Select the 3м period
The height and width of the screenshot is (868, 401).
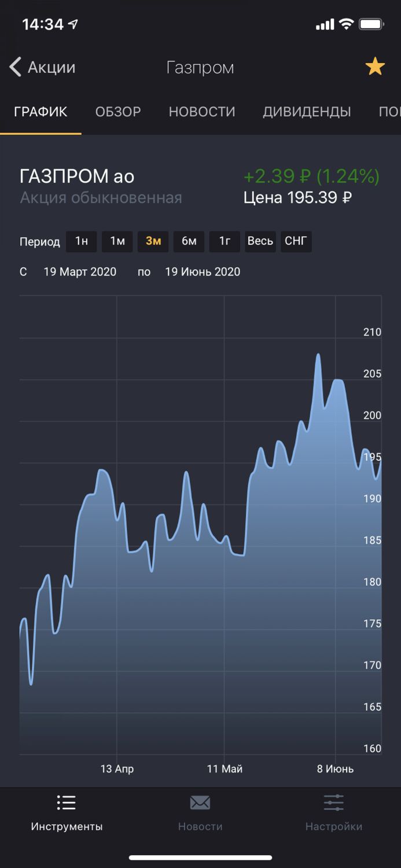click(153, 241)
